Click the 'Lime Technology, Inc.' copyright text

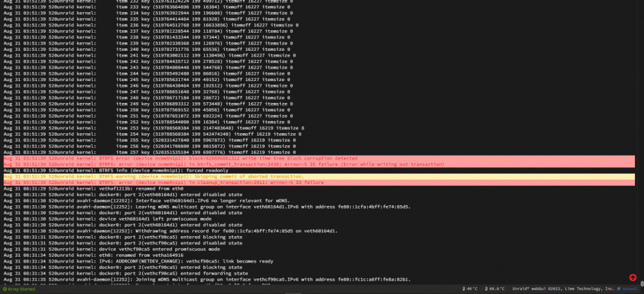pos(591,289)
